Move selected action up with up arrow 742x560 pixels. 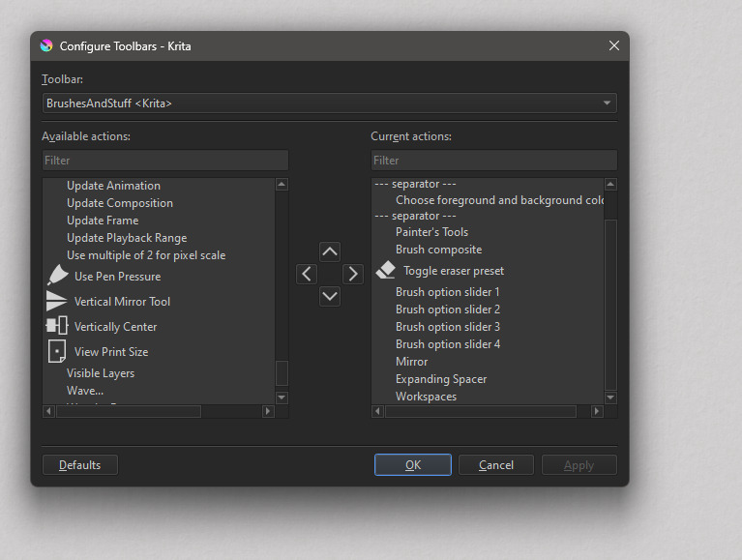tap(330, 252)
